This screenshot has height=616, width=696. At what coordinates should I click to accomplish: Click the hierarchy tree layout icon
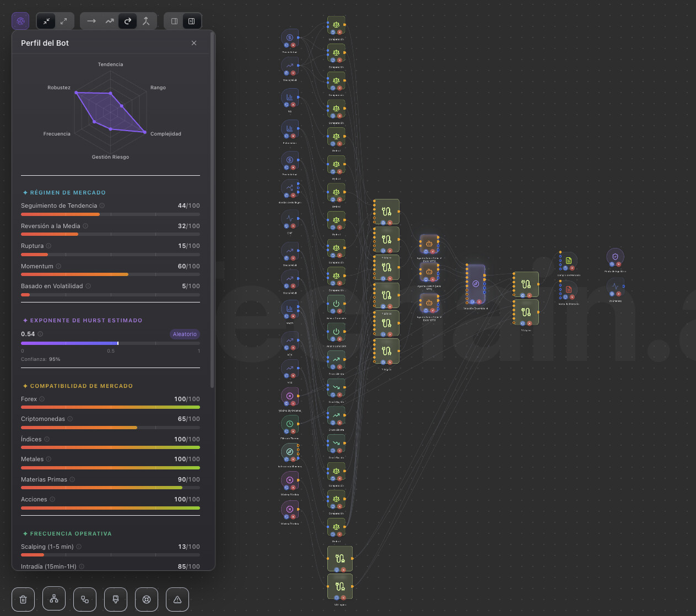tap(54, 599)
